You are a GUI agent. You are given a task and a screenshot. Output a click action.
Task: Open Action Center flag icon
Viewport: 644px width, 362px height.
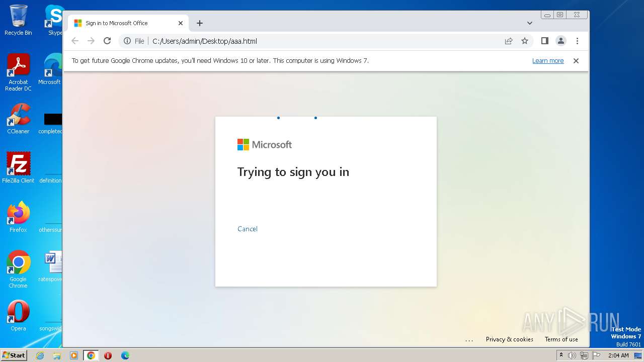596,355
